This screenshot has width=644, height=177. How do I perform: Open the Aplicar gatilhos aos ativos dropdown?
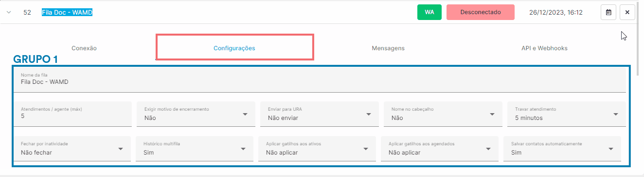(317, 149)
